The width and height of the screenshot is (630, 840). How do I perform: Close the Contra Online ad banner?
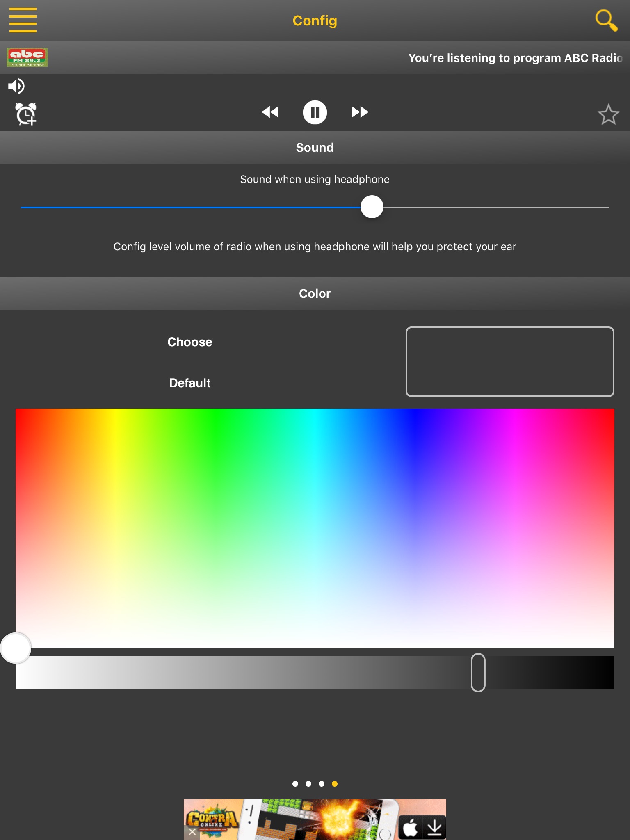point(192,832)
